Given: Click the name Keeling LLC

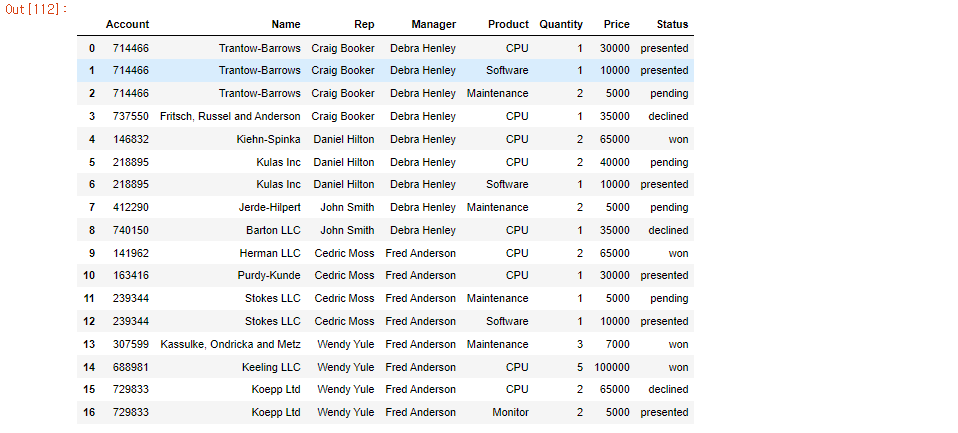Looking at the screenshot, I should [271, 367].
